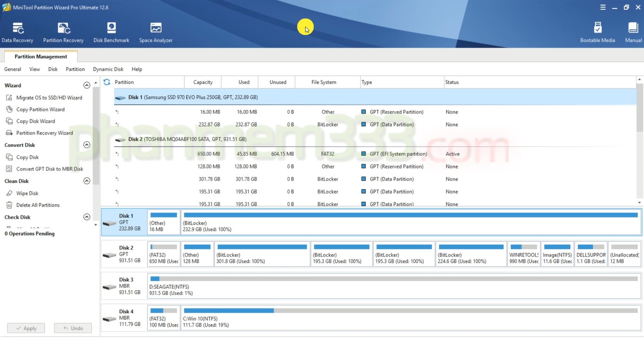
Task: Select the 128.00 MB Reserved Partition row
Action: (x=375, y=167)
